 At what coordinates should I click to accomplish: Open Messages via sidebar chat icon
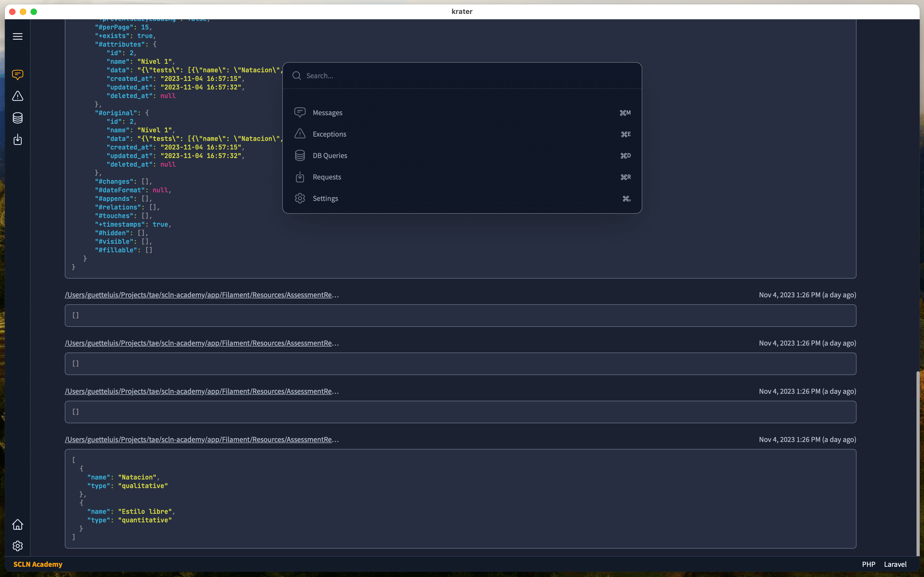click(x=18, y=74)
